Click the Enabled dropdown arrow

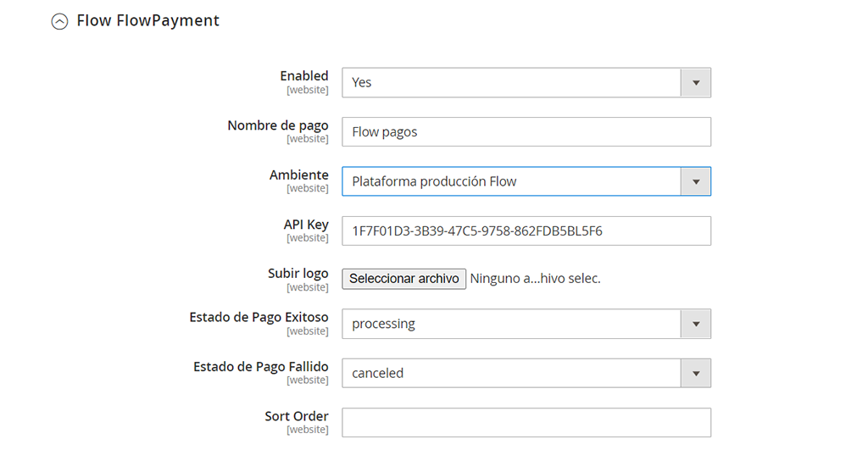(696, 82)
